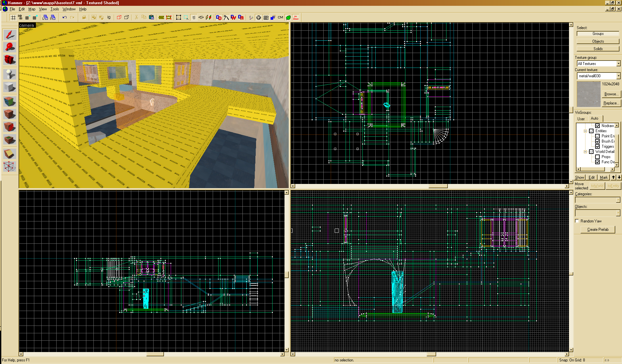
Task: Open the Toggle Texture Application tool
Action: 10,101
